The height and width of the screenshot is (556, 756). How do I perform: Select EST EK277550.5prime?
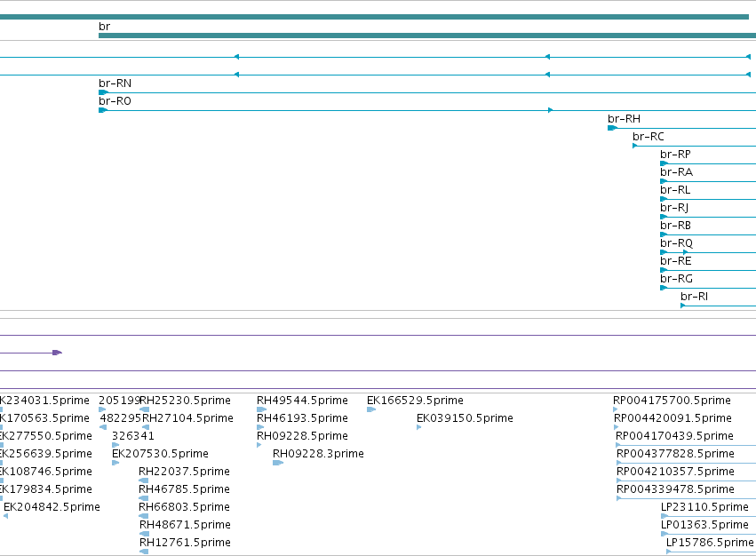pyautogui.click(x=46, y=436)
